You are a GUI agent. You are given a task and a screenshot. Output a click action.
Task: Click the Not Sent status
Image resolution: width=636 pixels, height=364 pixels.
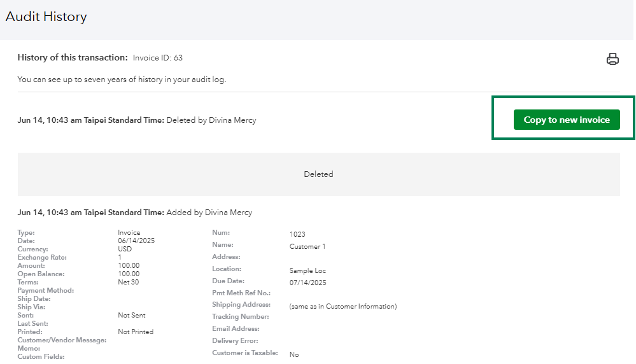132,315
